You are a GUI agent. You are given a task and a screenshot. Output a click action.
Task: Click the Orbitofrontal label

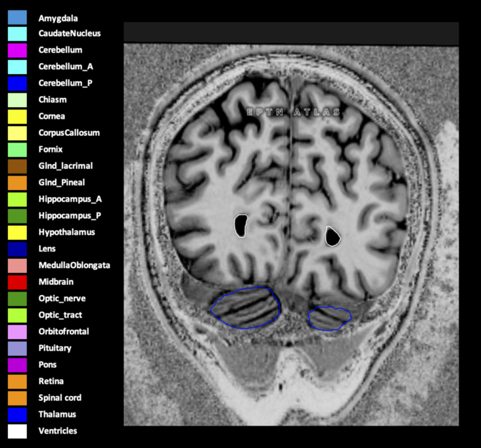(x=64, y=332)
